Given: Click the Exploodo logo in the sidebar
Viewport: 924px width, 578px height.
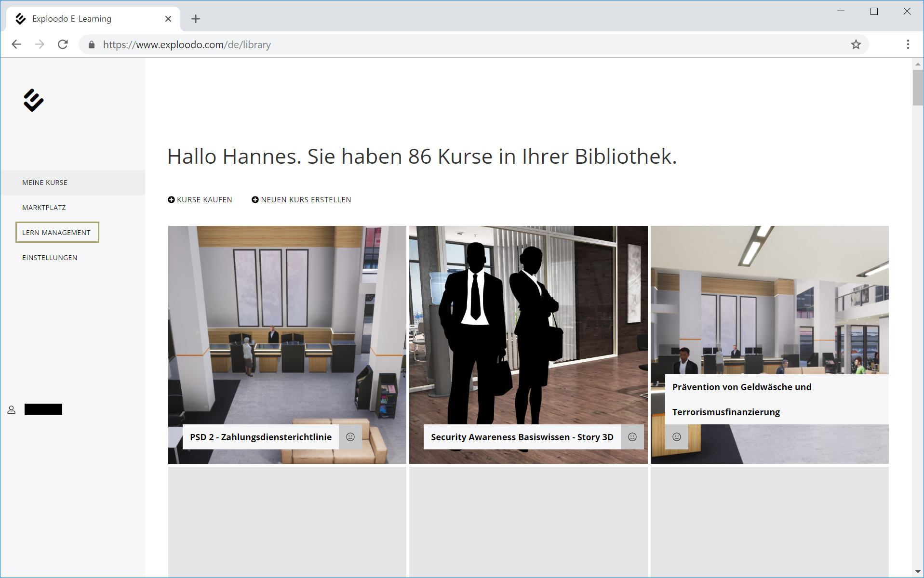Looking at the screenshot, I should (x=33, y=100).
